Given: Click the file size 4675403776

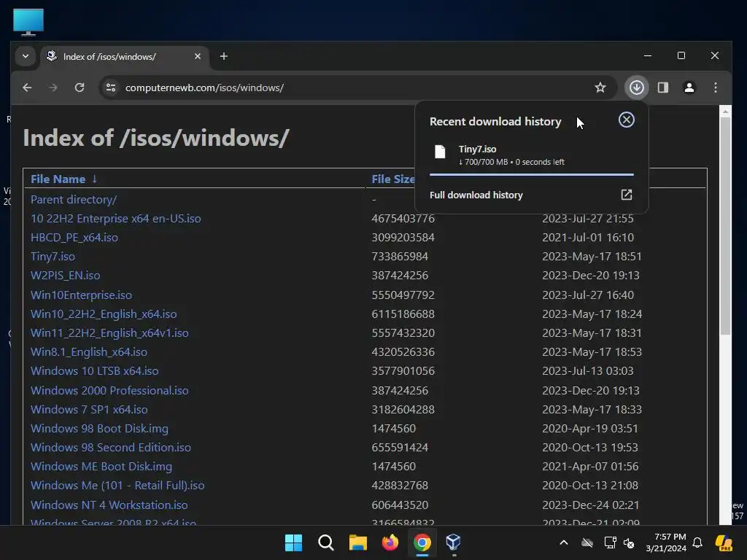Looking at the screenshot, I should click(x=403, y=219).
